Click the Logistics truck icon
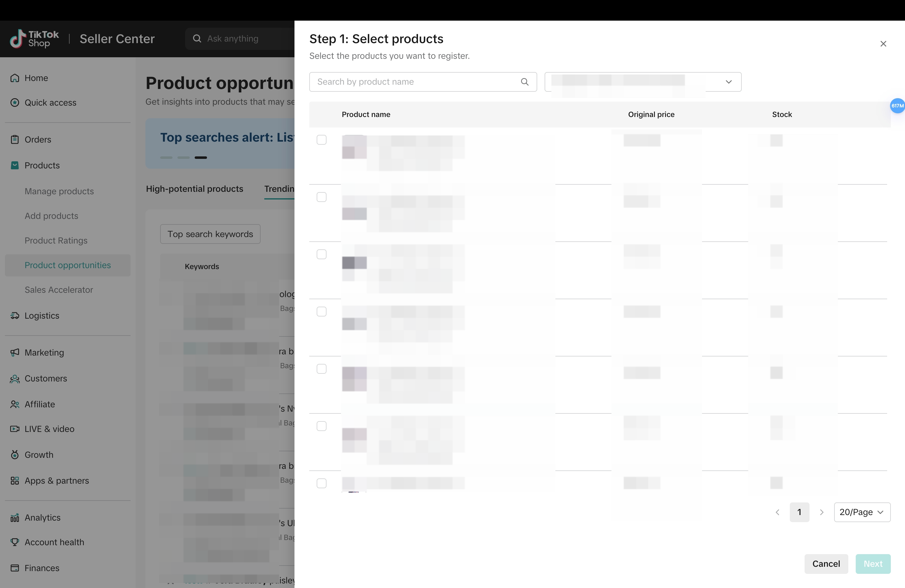Screen dimensions: 905x588 [15, 316]
